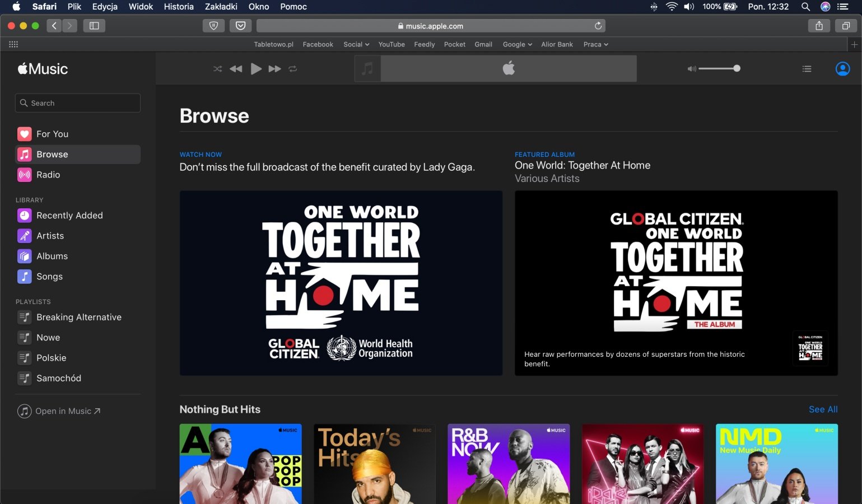The width and height of the screenshot is (862, 504).
Task: Click the Pocket extension toolbar icon
Action: coord(240,26)
